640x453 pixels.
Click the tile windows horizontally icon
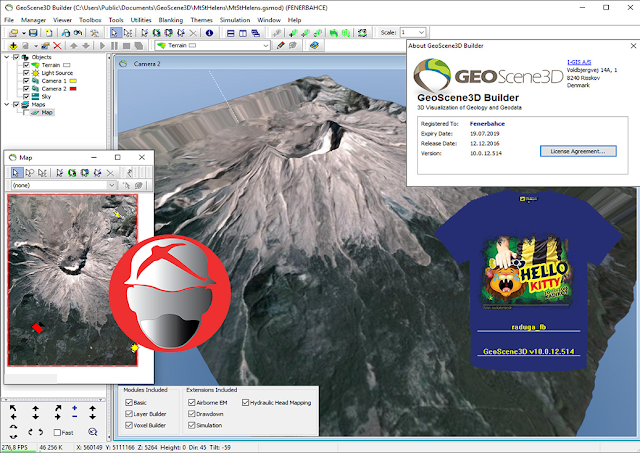point(231,33)
